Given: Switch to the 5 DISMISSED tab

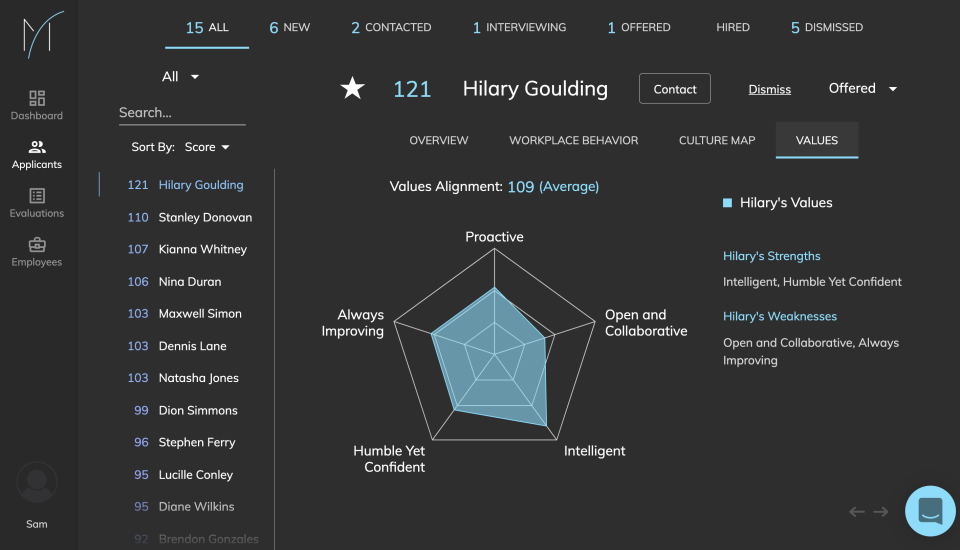Looking at the screenshot, I should (827, 28).
